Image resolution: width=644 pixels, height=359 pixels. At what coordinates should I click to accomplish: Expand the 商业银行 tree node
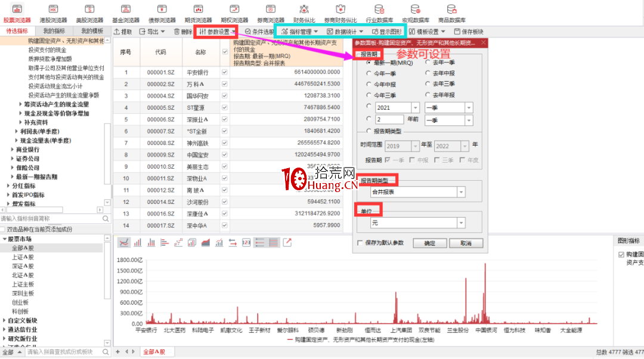tap(13, 150)
